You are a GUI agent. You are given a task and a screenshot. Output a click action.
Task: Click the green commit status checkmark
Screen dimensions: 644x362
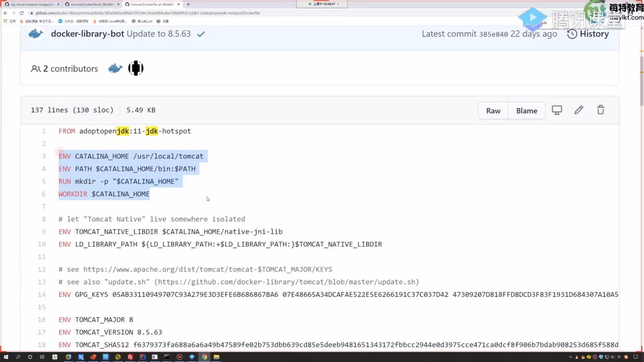pos(201,34)
